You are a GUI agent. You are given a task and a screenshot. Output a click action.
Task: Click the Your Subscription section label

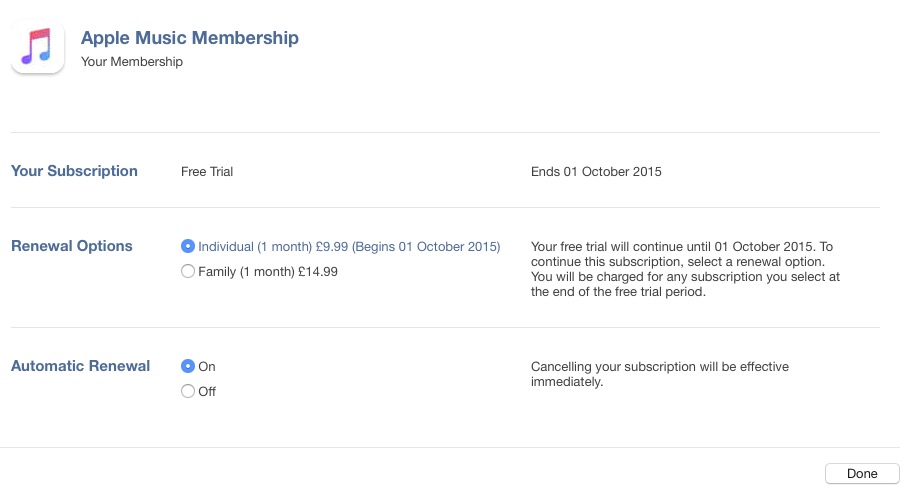pos(74,171)
